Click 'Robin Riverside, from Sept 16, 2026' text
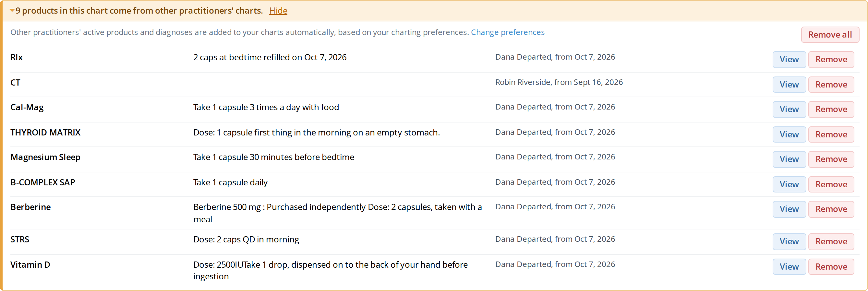The width and height of the screenshot is (868, 291). coord(559,82)
